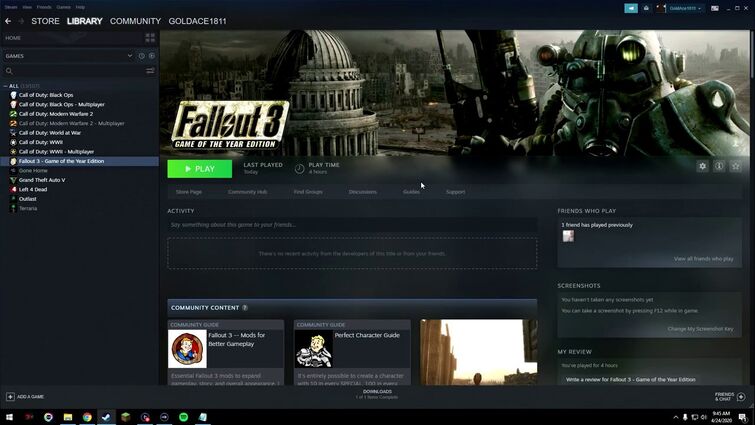This screenshot has height=425, width=755.
Task: Select the LIBRARY tab
Action: pyautogui.click(x=85, y=21)
